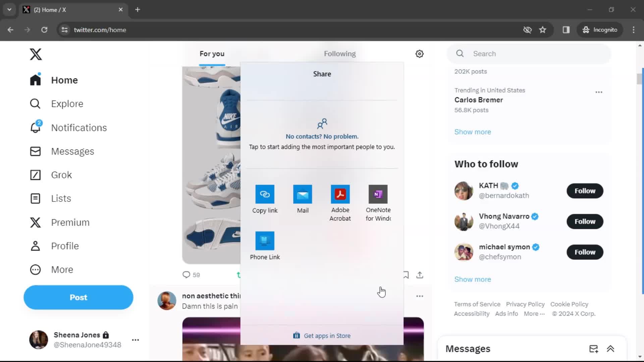Click the feed settings gear icon
This screenshot has width=644, height=362.
pyautogui.click(x=419, y=54)
